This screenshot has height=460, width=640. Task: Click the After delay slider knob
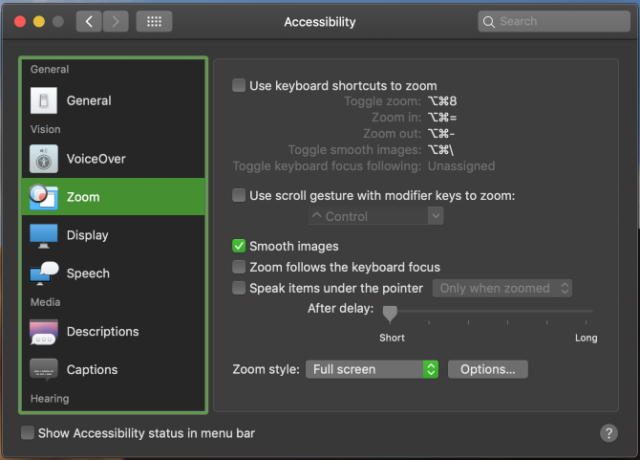390,313
